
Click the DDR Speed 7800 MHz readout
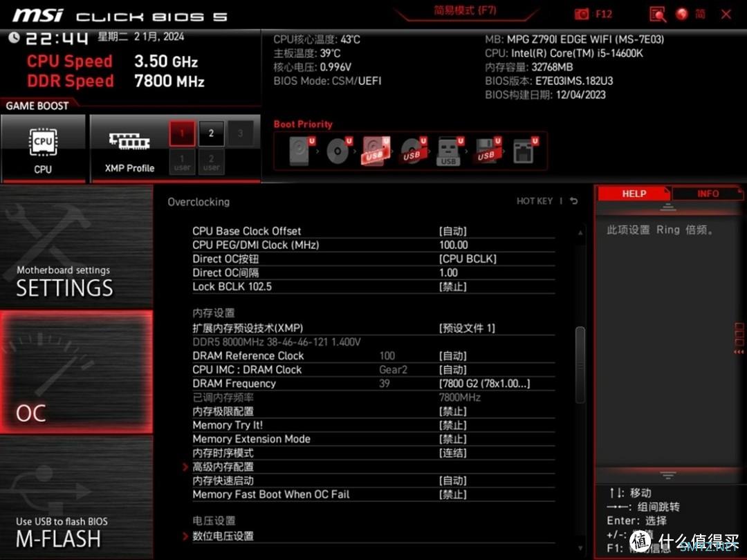pos(116,81)
